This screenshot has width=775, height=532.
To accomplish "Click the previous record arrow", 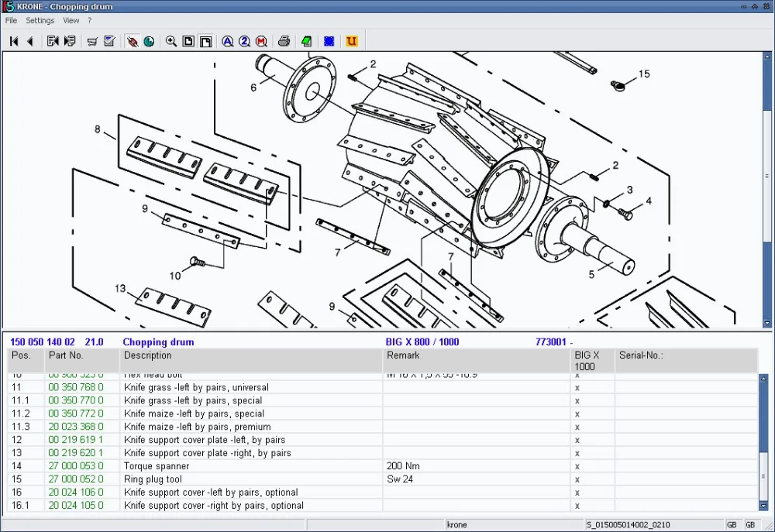I will click(x=30, y=41).
